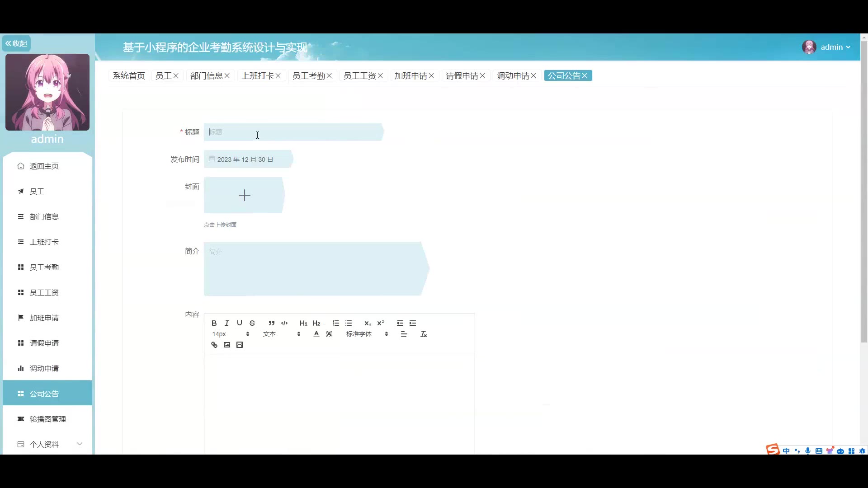Open 轮播图管理 in the sidebar
868x488 pixels.
(x=47, y=419)
